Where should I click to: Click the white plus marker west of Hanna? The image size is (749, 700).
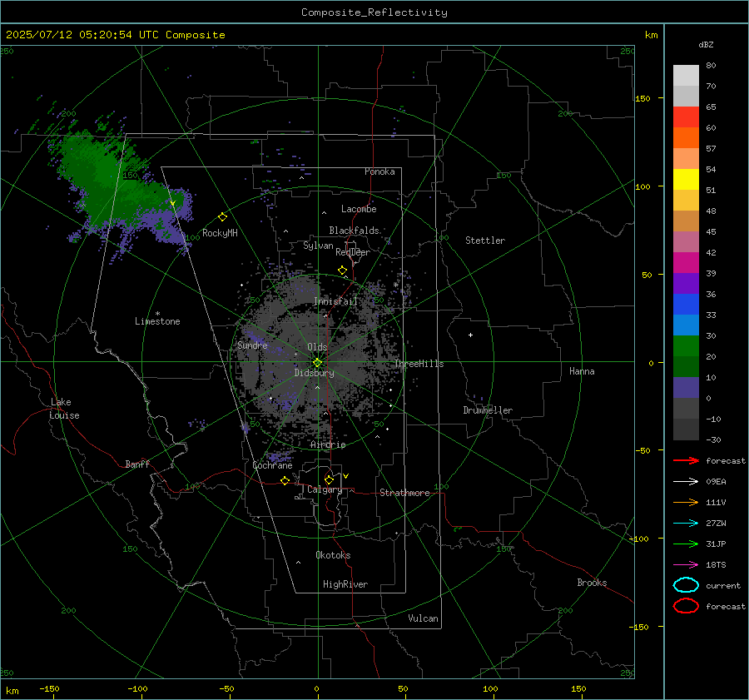[470, 335]
